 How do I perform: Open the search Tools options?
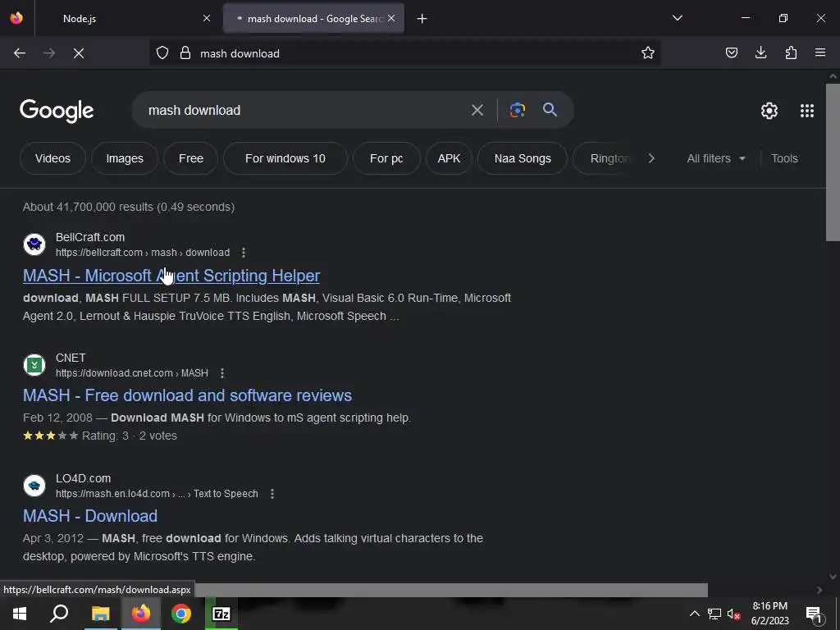pos(784,158)
